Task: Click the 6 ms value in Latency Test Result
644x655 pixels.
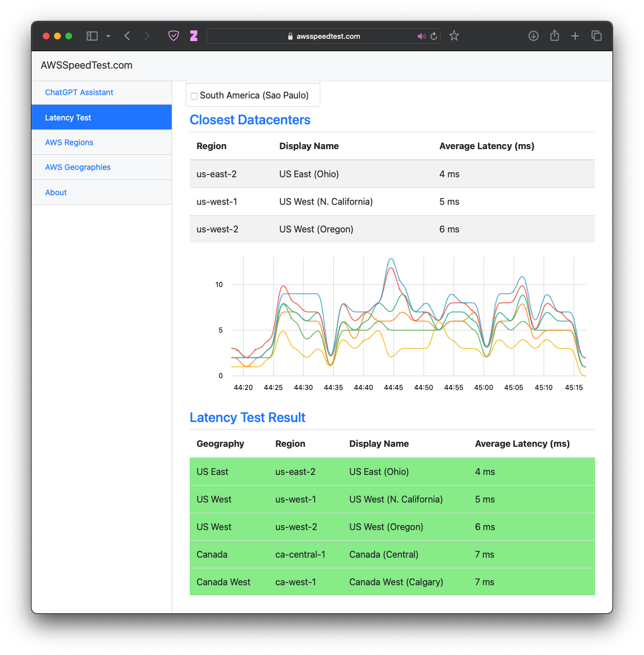Action: pyautogui.click(x=485, y=527)
